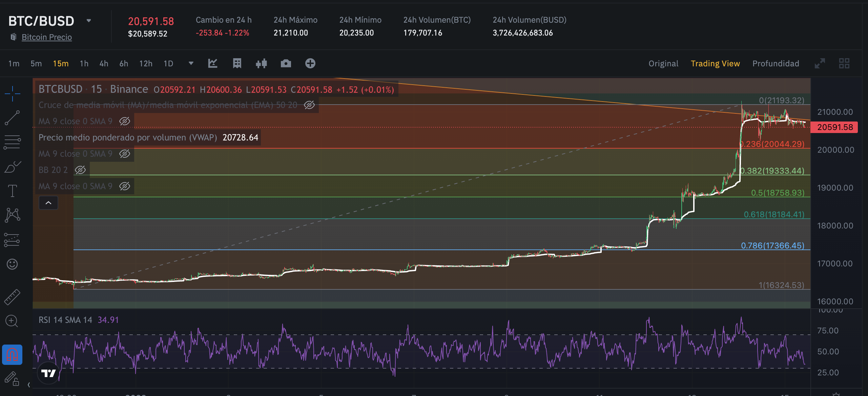Expand more timeframe intervals dropdown
Screen dimensions: 868x396
point(191,64)
